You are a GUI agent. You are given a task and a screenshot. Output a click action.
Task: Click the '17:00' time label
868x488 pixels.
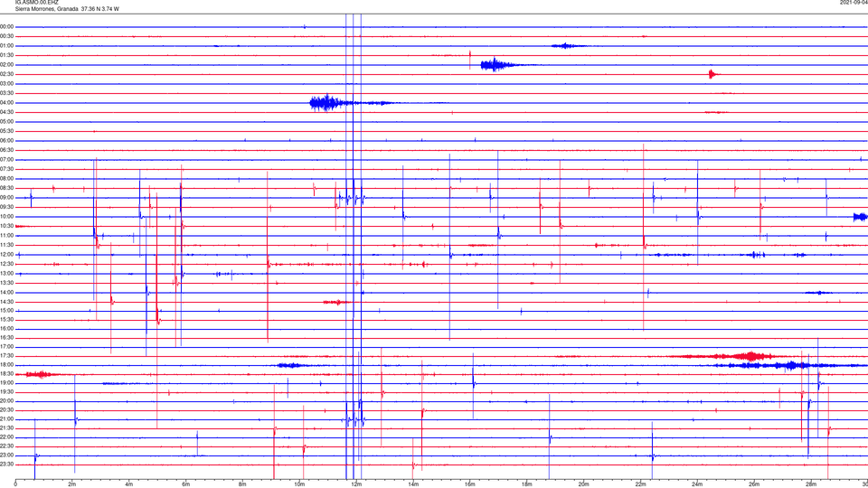click(x=7, y=346)
